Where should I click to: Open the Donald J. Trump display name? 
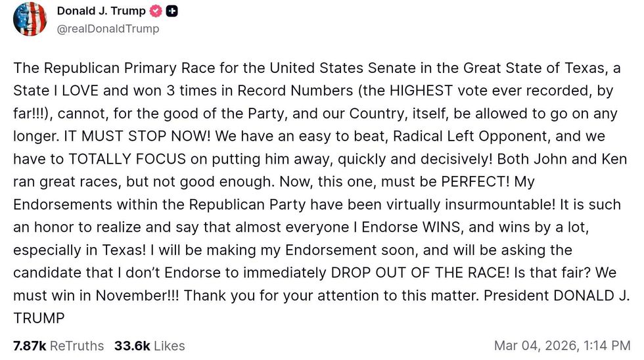pyautogui.click(x=102, y=11)
